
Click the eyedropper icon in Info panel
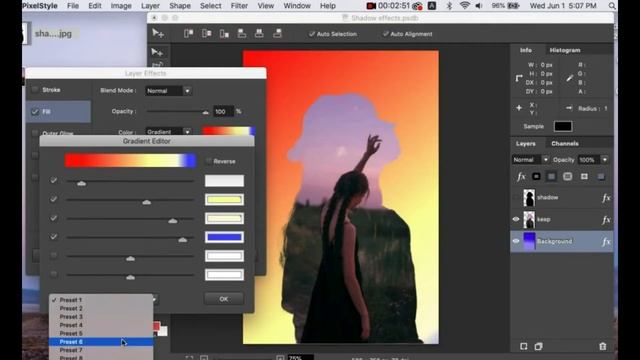pos(569,78)
